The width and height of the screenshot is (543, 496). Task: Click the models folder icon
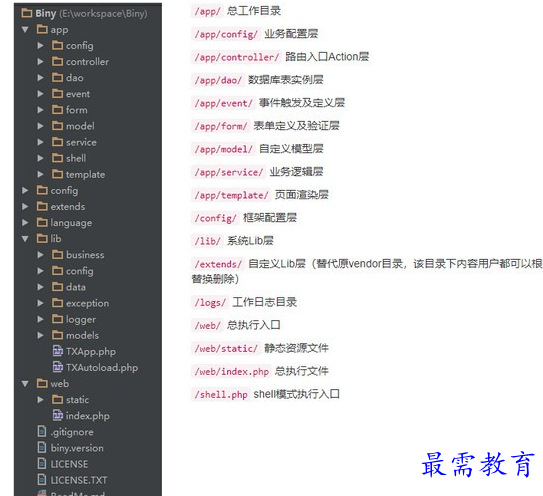tap(57, 335)
